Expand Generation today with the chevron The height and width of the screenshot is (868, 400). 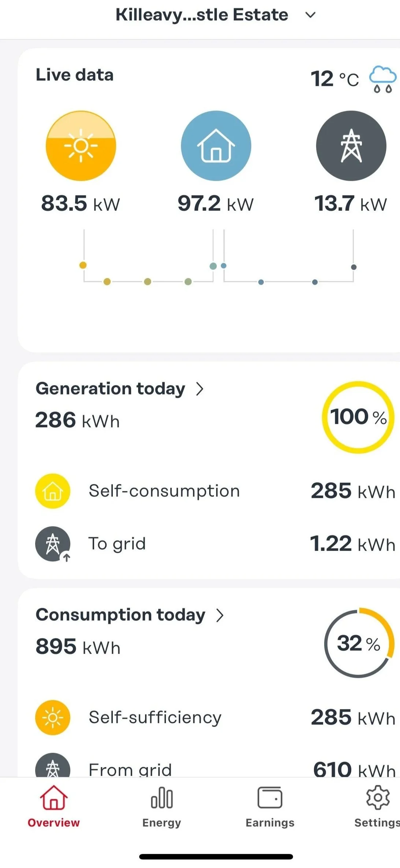[x=200, y=389]
